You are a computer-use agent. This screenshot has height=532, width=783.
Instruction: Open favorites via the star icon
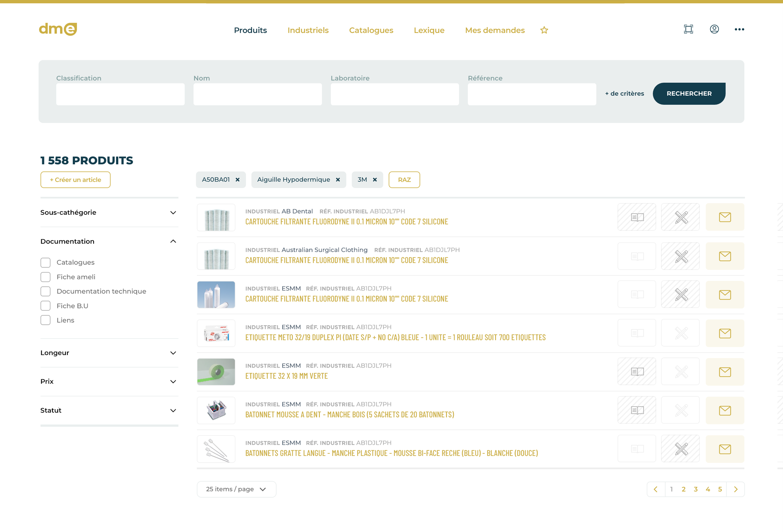tap(544, 30)
